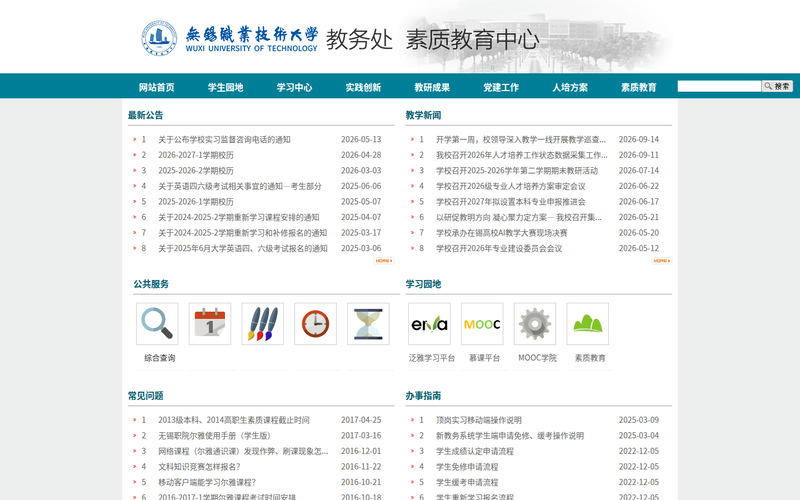800x500 pixels.
Task: Open FAQ 2013级本科、2014高职生素质课程截止时间
Action: pyautogui.click(x=234, y=420)
